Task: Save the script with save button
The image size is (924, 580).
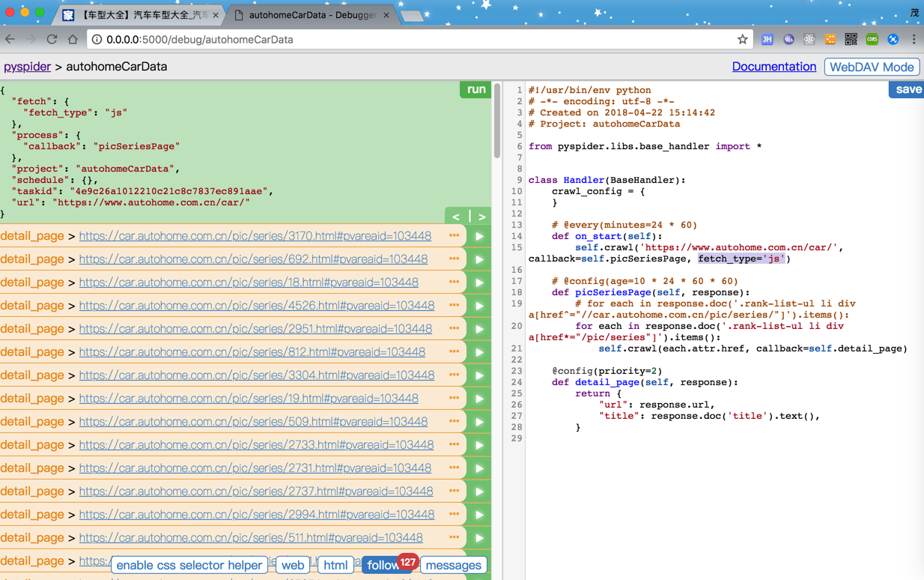Action: [907, 89]
